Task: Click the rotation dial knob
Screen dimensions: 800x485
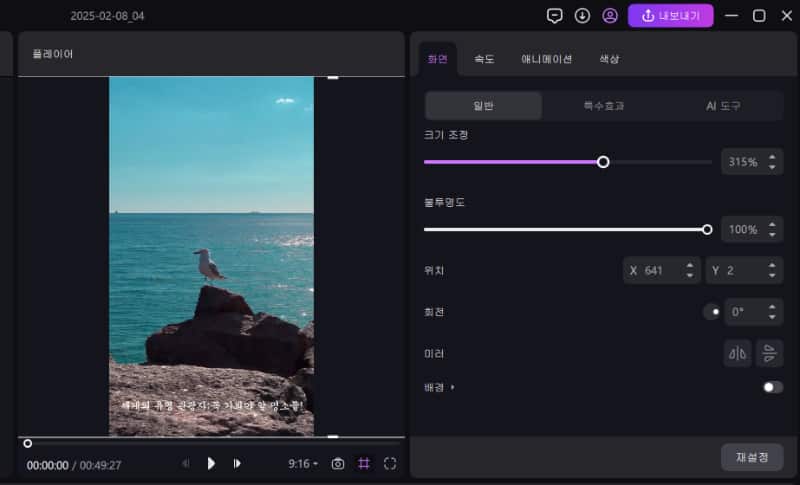Action: click(712, 312)
